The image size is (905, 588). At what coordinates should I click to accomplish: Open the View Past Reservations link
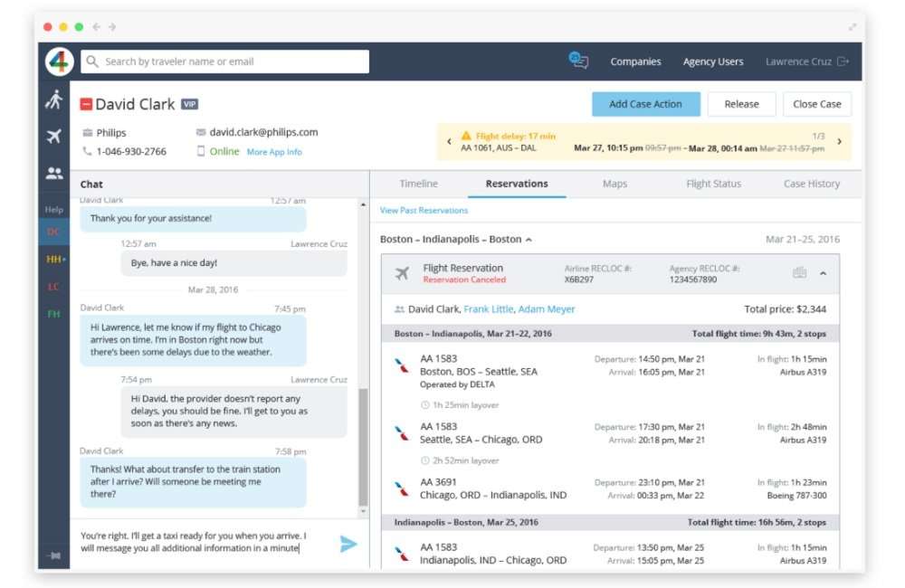click(424, 210)
